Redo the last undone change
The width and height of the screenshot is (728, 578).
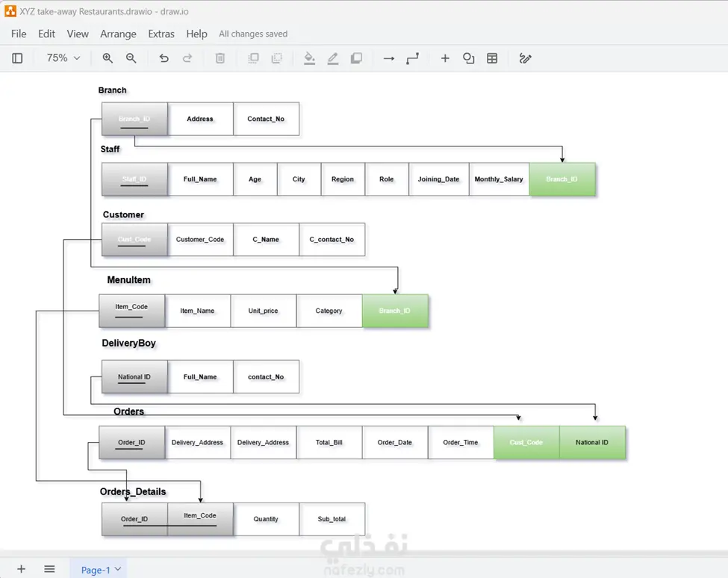187,58
